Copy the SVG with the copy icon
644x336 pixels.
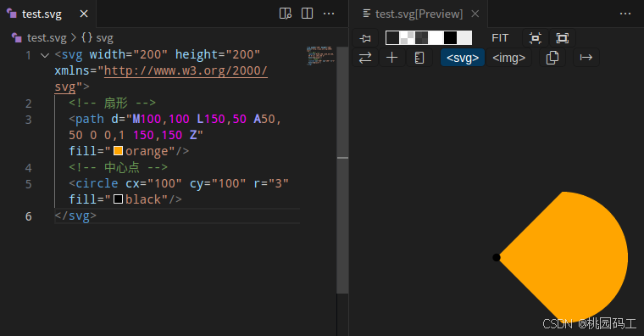click(552, 58)
